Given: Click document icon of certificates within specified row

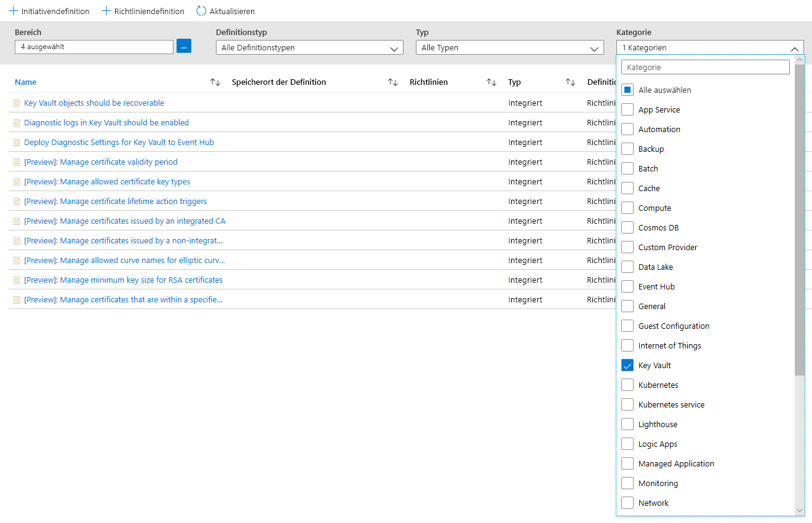Looking at the screenshot, I should (x=17, y=300).
